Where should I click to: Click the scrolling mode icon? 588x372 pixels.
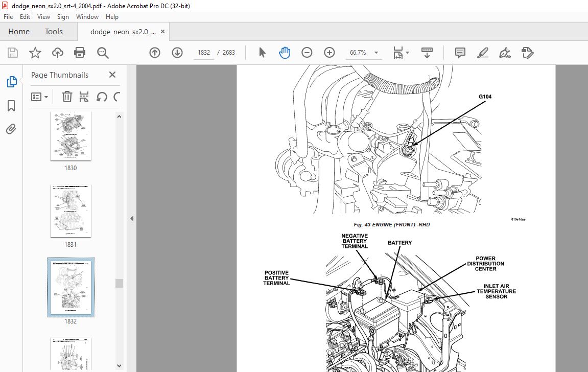427,53
